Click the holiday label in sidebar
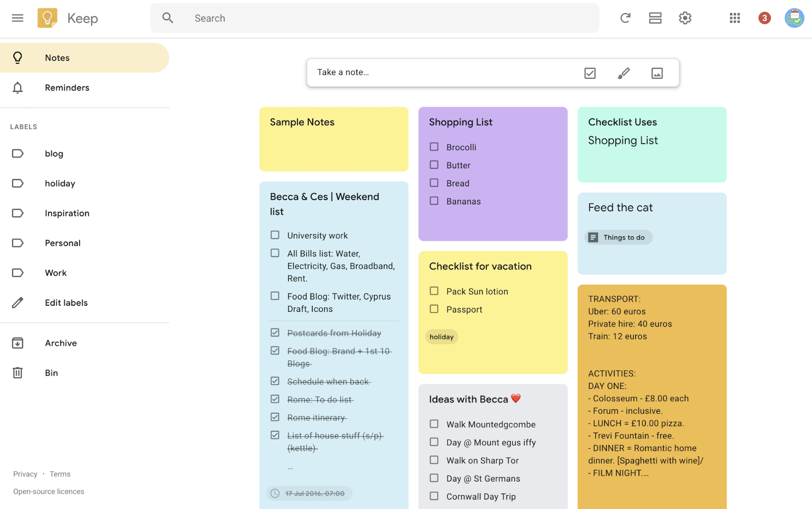The height and width of the screenshot is (509, 812). click(60, 182)
